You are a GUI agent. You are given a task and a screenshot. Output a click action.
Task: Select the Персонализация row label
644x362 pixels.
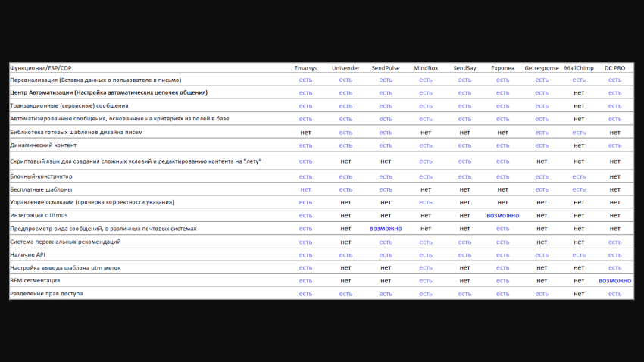pyautogui.click(x=95, y=80)
